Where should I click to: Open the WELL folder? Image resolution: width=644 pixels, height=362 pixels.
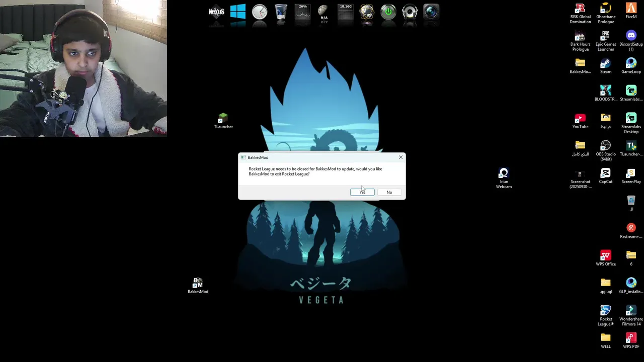tap(606, 341)
